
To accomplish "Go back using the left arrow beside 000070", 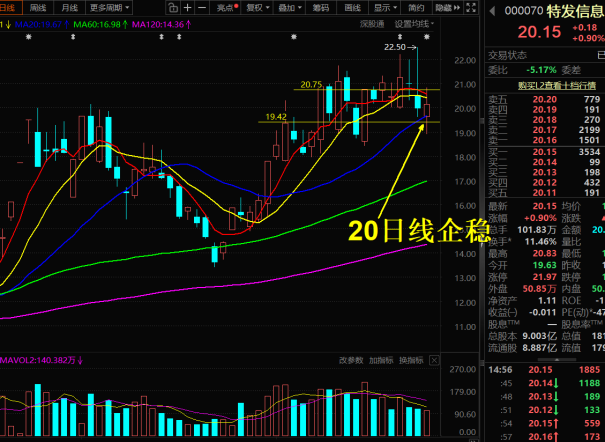I will 492,11.
